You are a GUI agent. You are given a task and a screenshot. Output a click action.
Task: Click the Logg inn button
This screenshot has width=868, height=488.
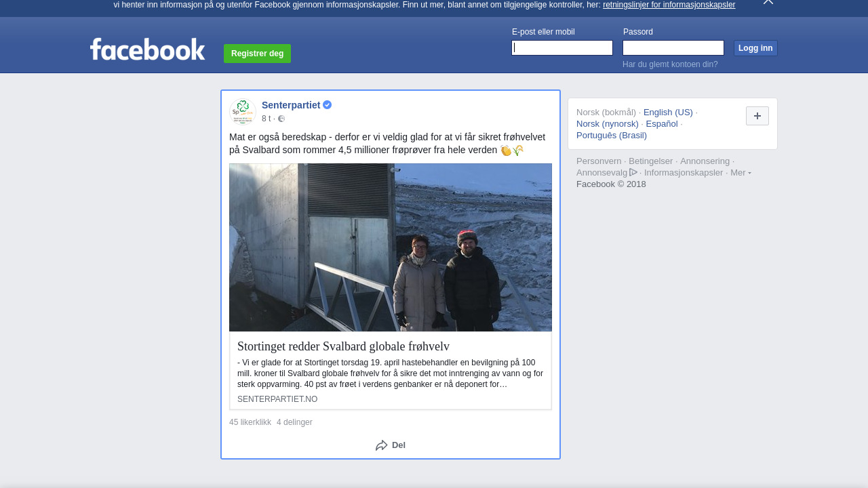pyautogui.click(x=755, y=48)
